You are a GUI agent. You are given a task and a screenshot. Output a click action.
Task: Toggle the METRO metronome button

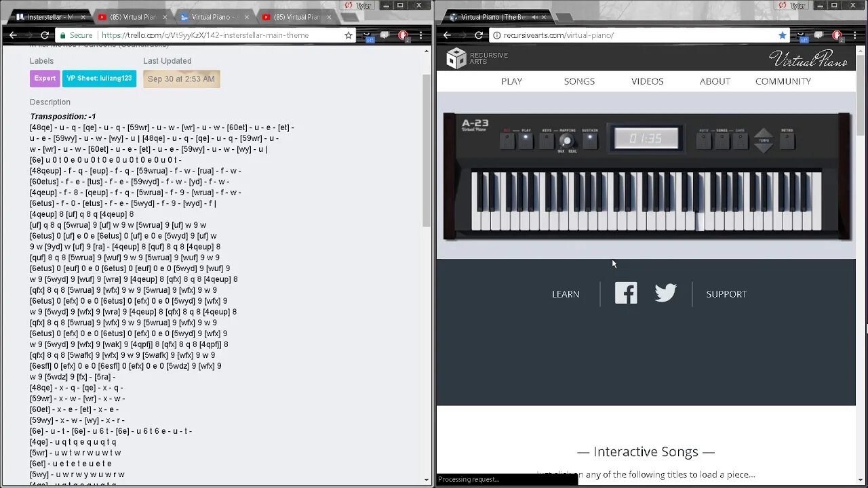tap(787, 141)
